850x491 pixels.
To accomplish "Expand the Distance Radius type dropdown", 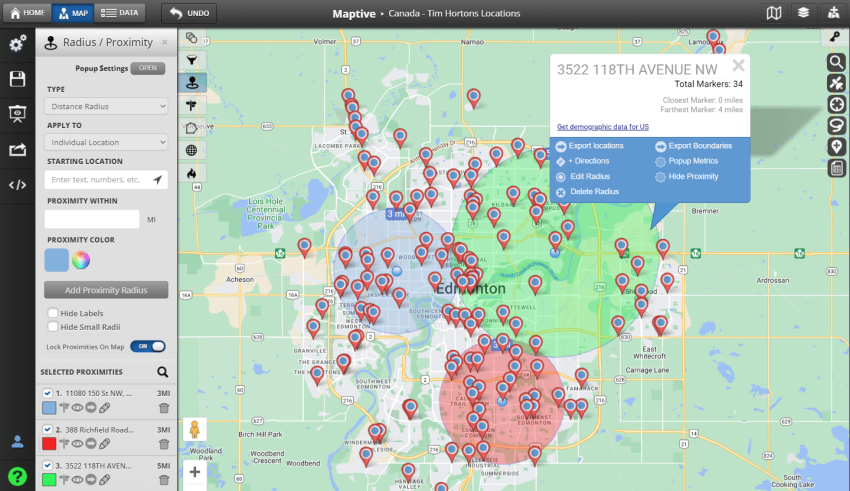I will click(x=106, y=106).
